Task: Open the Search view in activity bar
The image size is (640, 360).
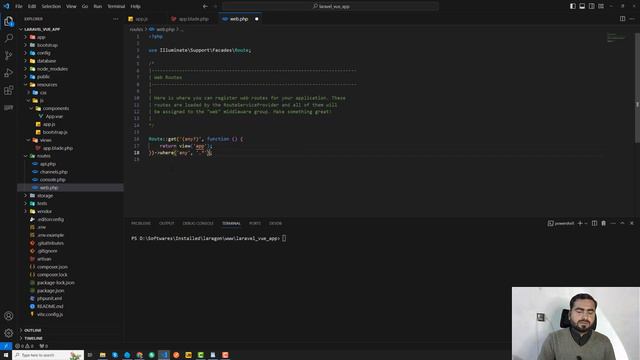Action: (x=9, y=38)
